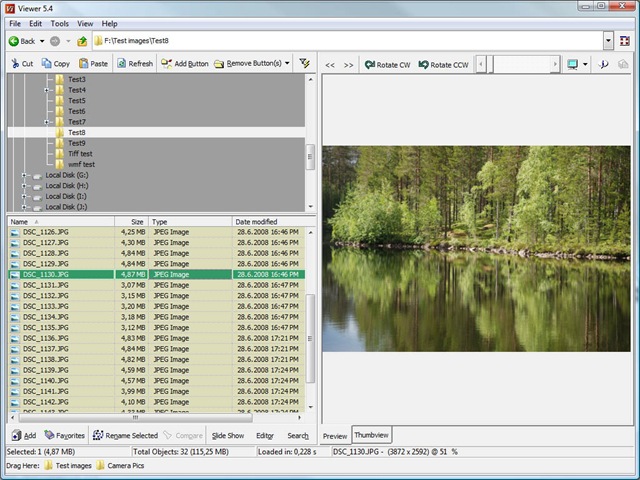Show the next image with >> button
This screenshot has height=480, width=640.
pos(348,65)
